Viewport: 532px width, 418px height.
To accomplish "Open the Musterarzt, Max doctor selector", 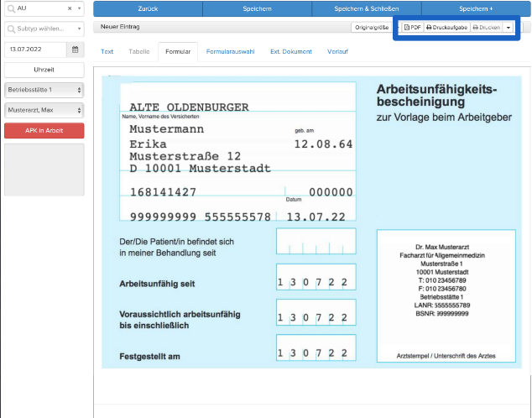I will point(44,110).
